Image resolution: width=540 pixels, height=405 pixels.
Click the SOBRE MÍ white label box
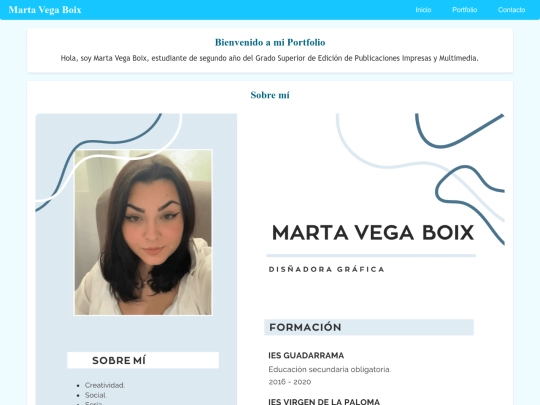(x=143, y=360)
